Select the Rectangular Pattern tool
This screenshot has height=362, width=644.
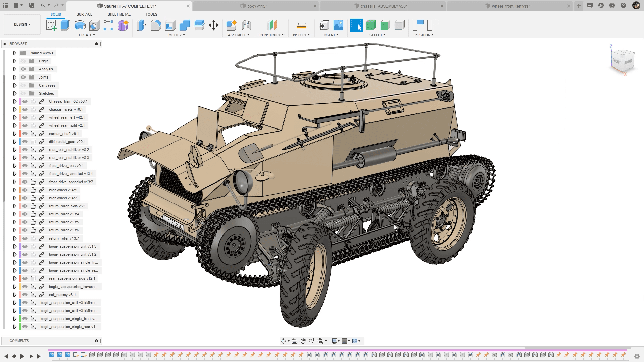[108, 25]
